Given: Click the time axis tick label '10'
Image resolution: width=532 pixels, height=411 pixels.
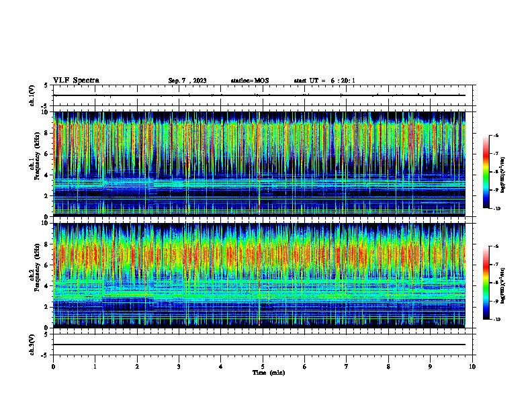Looking at the screenshot, I should (472, 367).
